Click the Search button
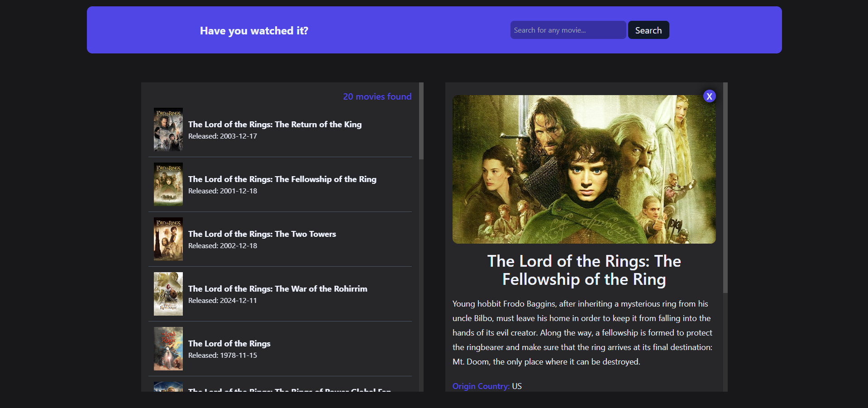 (x=649, y=30)
